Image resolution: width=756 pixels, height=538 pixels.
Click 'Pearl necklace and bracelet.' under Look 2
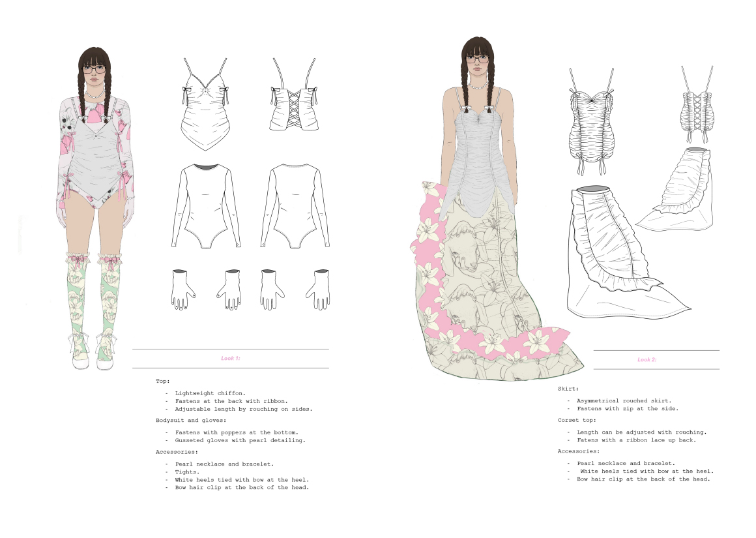click(x=626, y=463)
